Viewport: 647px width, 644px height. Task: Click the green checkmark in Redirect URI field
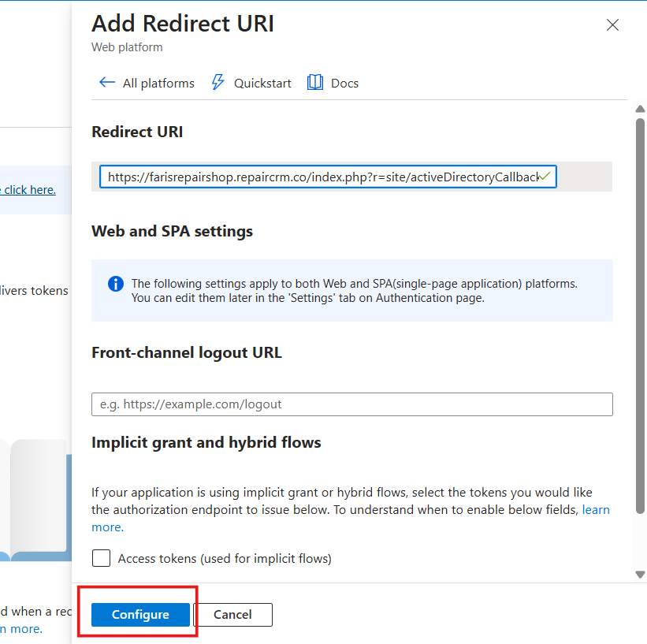click(x=545, y=177)
